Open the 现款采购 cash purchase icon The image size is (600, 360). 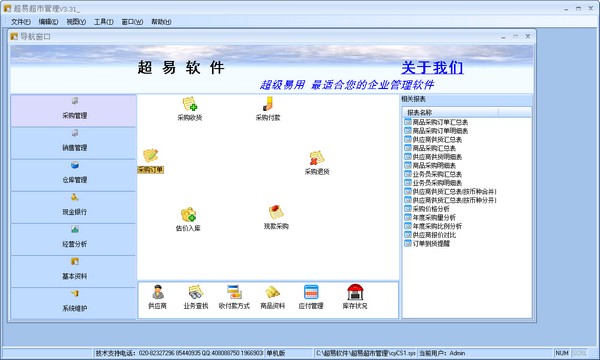point(276,217)
